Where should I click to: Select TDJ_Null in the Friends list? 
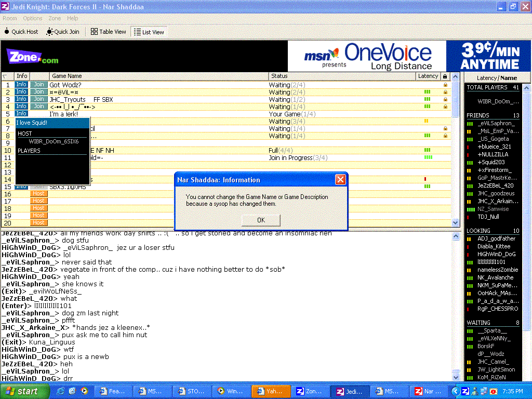click(x=488, y=217)
